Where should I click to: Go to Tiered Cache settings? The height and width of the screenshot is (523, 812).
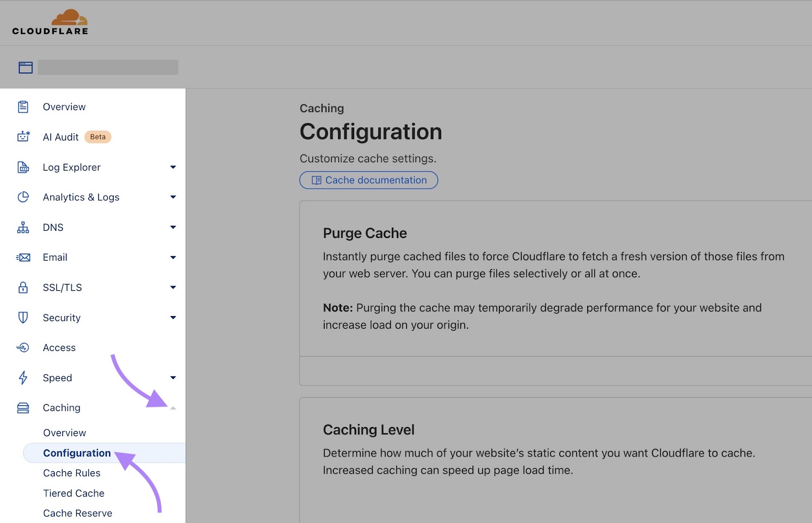74,493
